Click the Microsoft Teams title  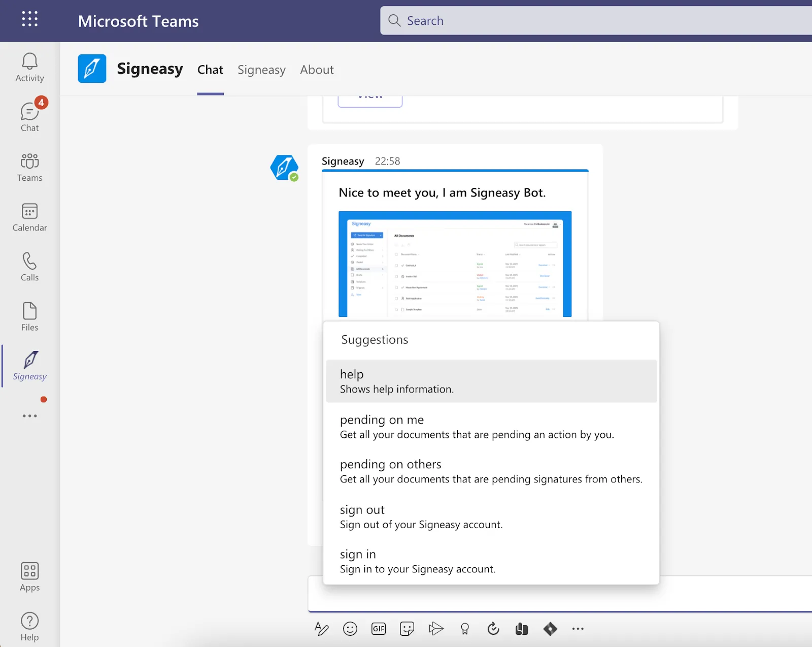pos(138,21)
